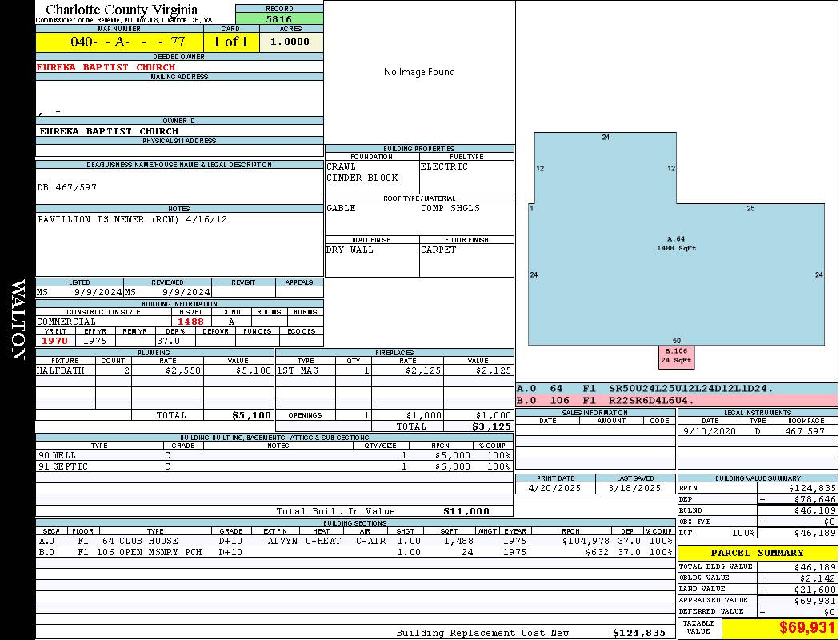Screen dimensions: 840x640
Task: Click the well RPCN $5,000
Action: click(452, 455)
